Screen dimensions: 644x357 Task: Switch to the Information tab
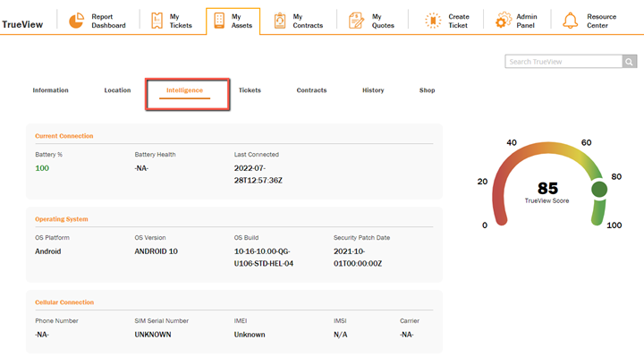click(x=50, y=90)
